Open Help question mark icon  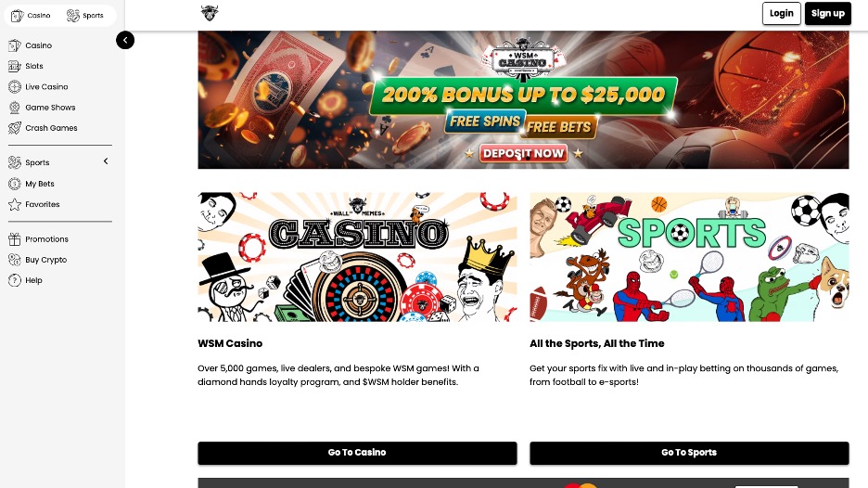coord(15,280)
